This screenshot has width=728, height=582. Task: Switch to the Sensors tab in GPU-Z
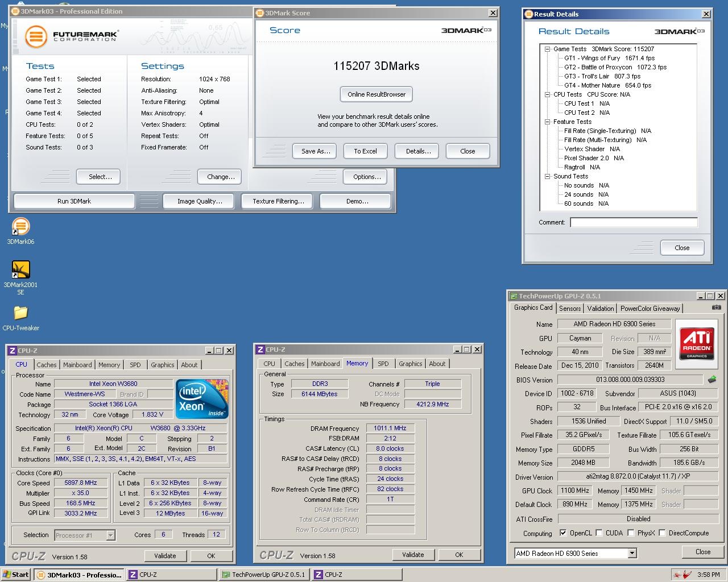point(570,309)
